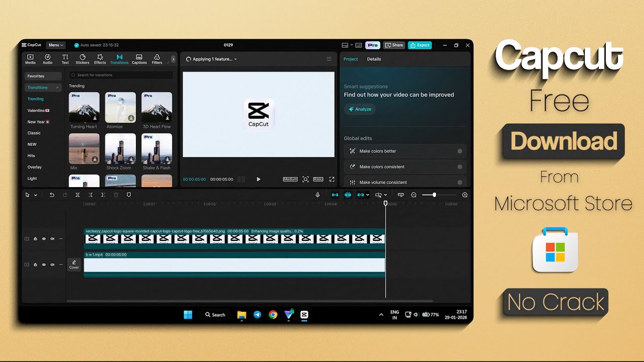
Task: Click the Pro badge button in title bar
Action: click(x=373, y=45)
